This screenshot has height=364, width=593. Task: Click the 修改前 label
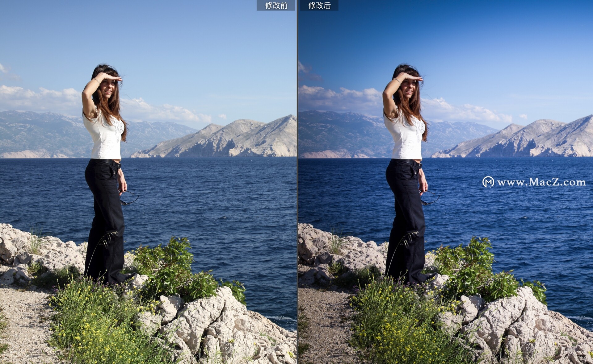coord(276,5)
